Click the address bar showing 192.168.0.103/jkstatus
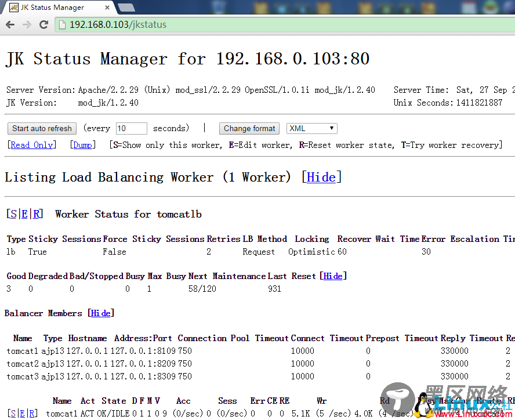Image resolution: width=515 pixels, height=420 pixels. tap(286, 24)
